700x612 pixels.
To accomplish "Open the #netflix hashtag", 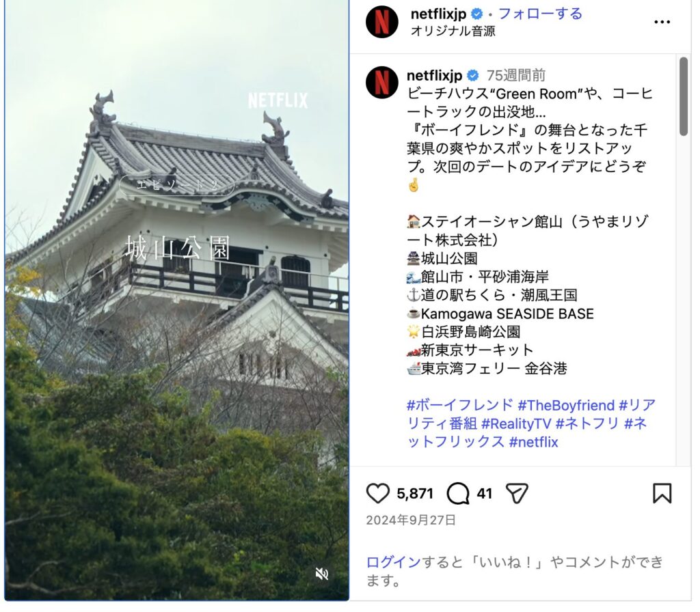I will (x=533, y=442).
